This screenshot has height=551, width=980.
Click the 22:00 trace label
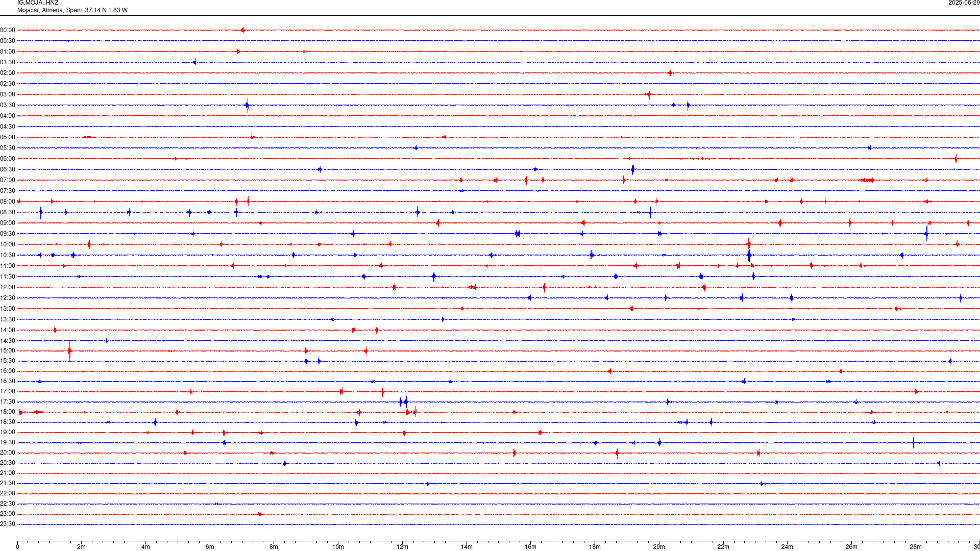coord(8,493)
